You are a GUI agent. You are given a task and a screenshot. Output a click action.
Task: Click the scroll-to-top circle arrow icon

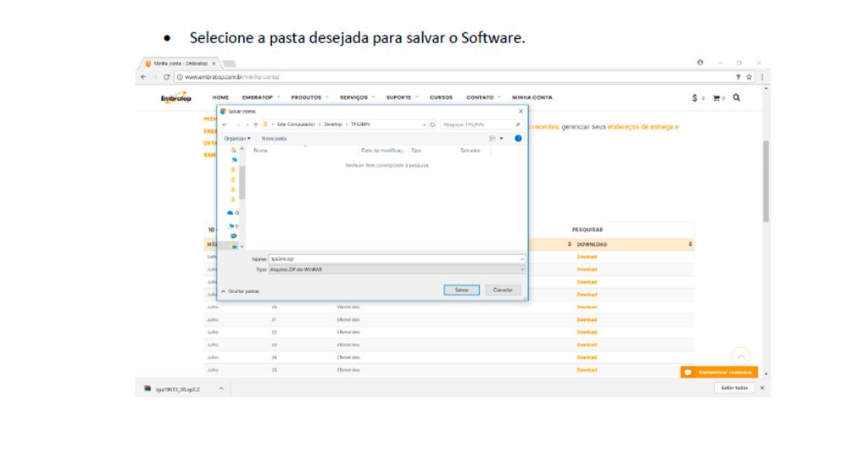(x=741, y=357)
